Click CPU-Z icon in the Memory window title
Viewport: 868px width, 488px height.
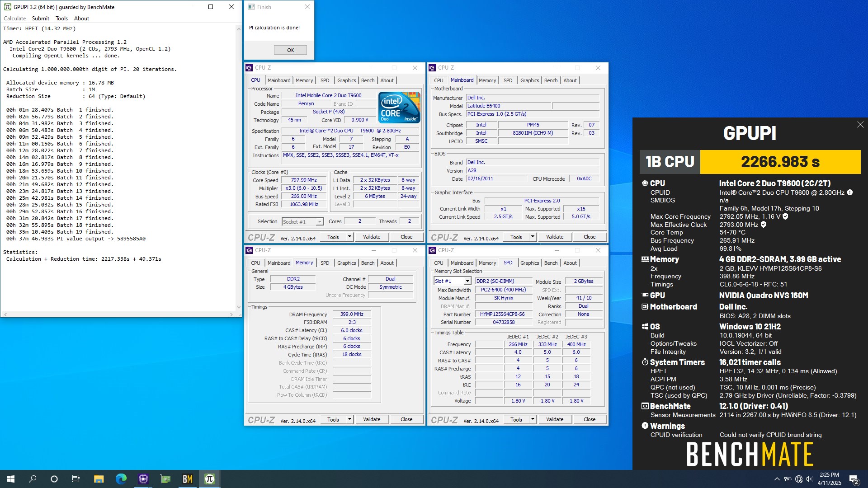pyautogui.click(x=249, y=250)
